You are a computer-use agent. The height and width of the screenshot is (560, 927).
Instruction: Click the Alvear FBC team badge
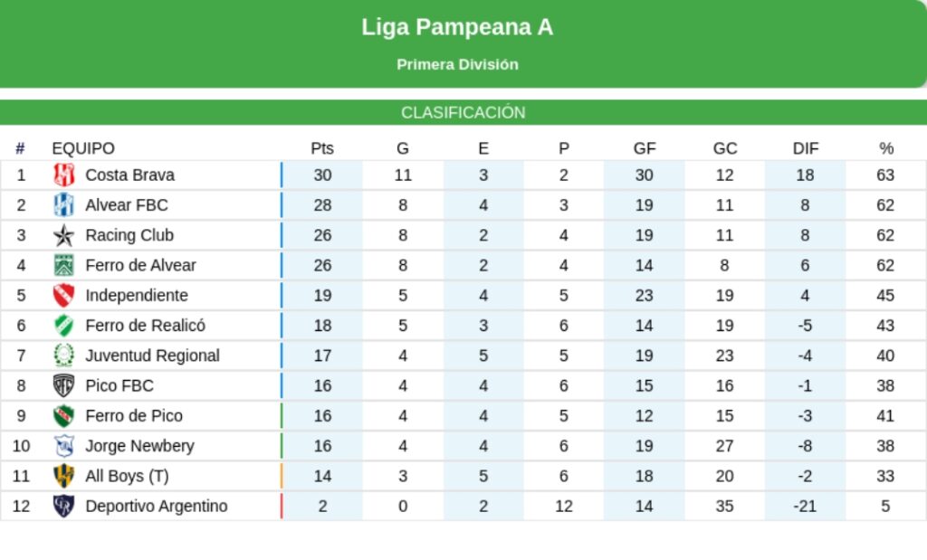click(x=64, y=204)
